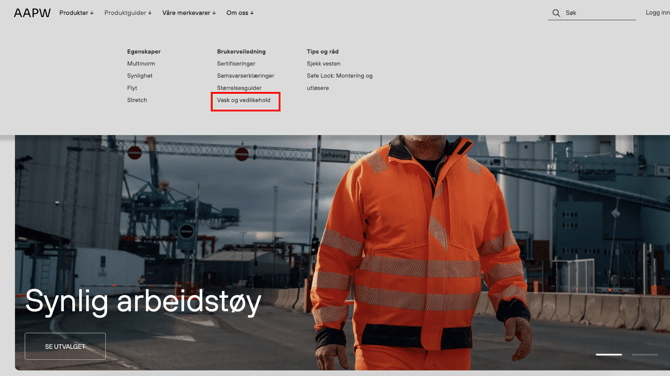Open the Synlighet menu entry
Image resolution: width=670 pixels, height=376 pixels.
[140, 76]
